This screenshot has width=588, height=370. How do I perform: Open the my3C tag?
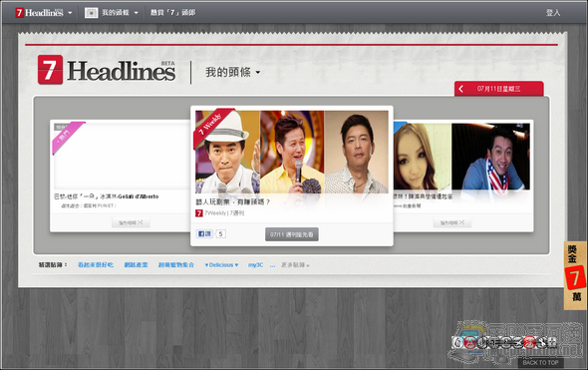(255, 265)
